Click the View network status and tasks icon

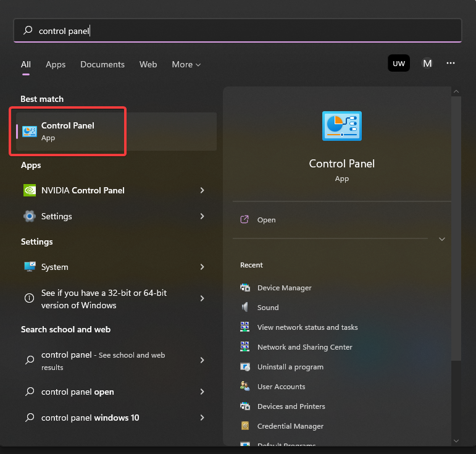point(244,327)
